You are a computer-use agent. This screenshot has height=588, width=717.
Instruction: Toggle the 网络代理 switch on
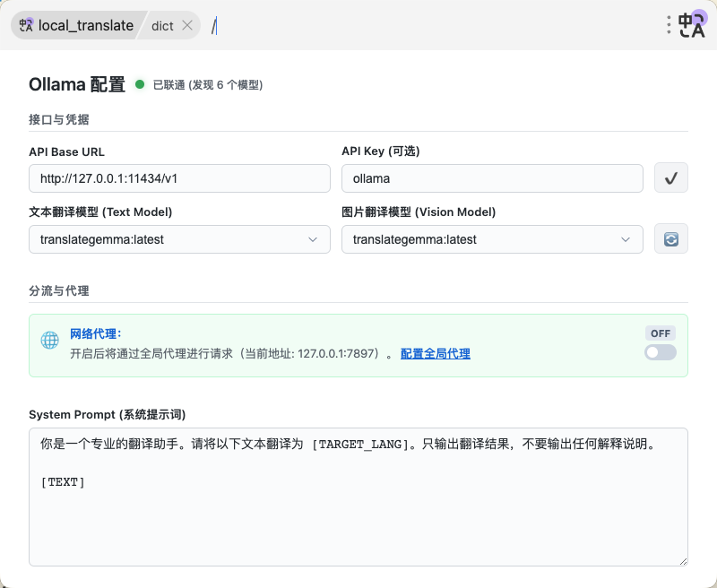click(661, 352)
